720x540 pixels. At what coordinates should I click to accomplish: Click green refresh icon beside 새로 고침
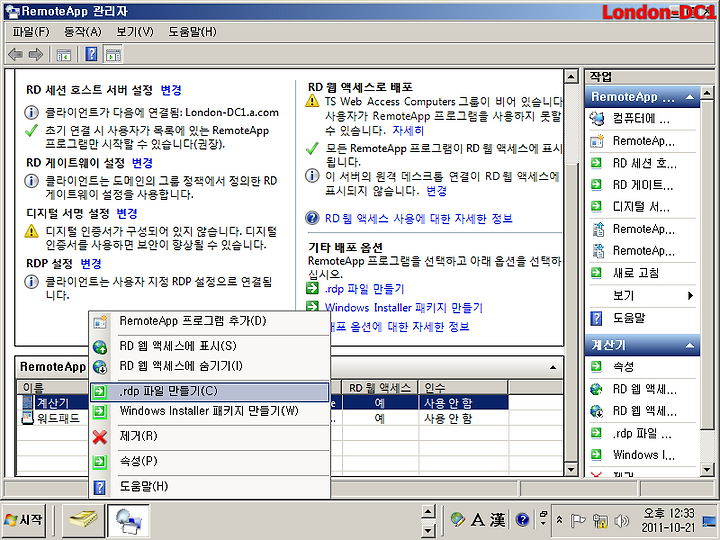click(596, 273)
